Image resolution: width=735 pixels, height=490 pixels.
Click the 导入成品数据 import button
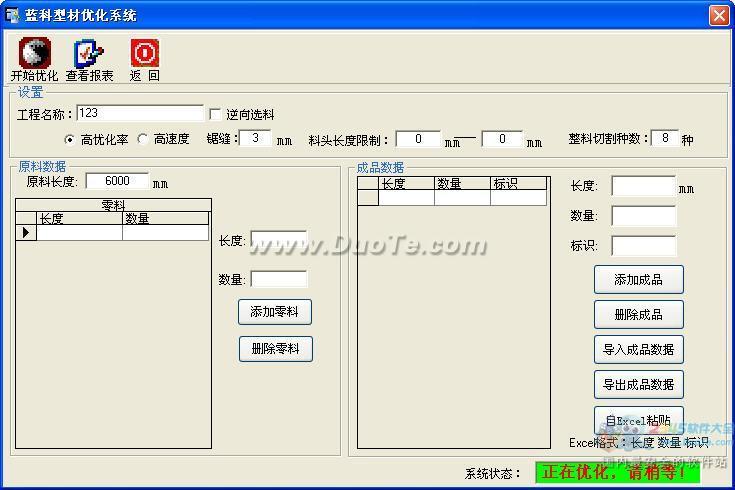point(638,349)
